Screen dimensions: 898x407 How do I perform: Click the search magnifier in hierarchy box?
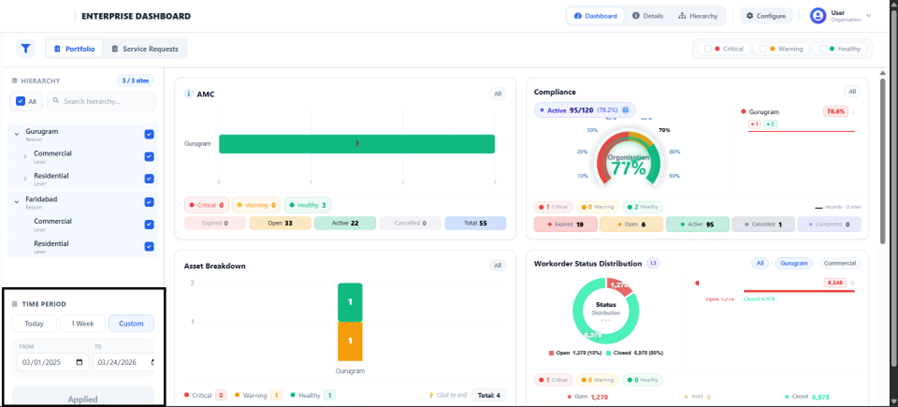pos(56,101)
